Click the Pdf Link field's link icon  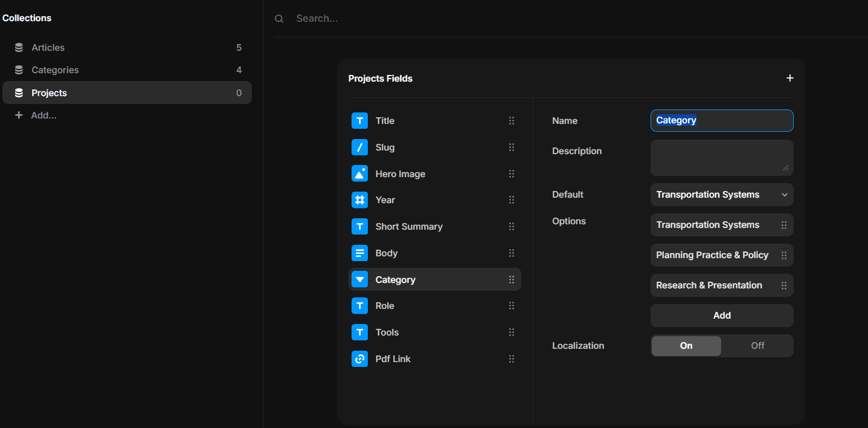[x=359, y=359]
